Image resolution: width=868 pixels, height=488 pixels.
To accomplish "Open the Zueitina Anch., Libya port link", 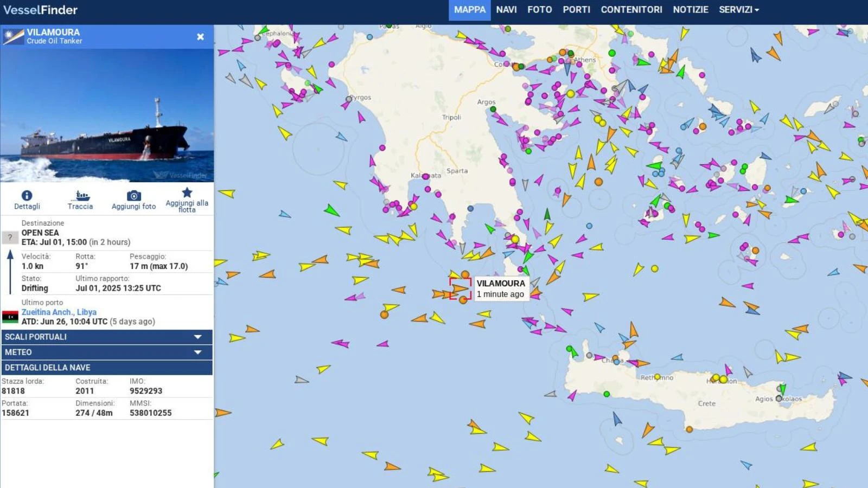I will (59, 312).
